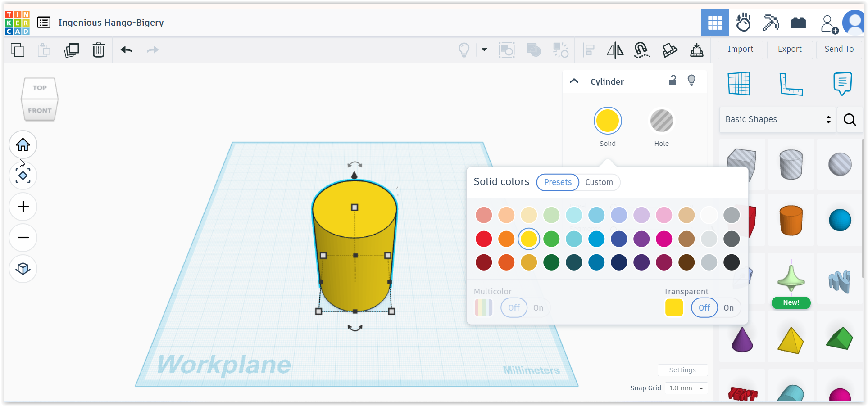Click the Export button
Screen dimensions: 868x406
pos(789,49)
